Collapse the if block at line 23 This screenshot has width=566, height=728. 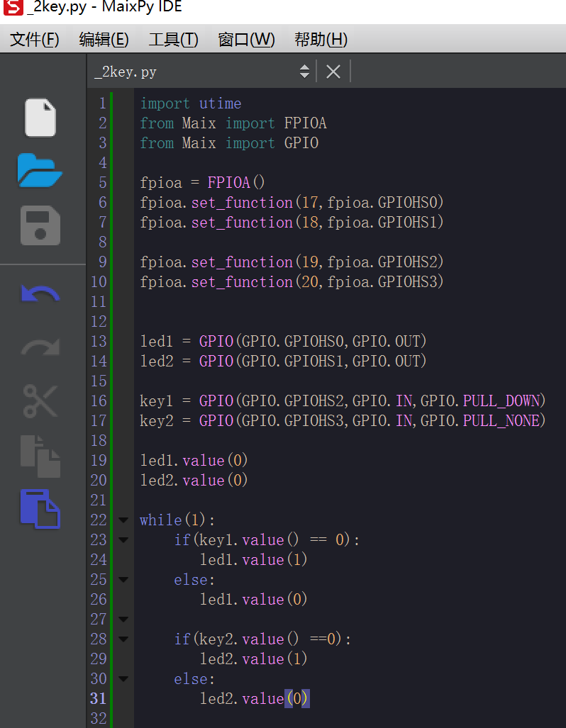coord(122,539)
